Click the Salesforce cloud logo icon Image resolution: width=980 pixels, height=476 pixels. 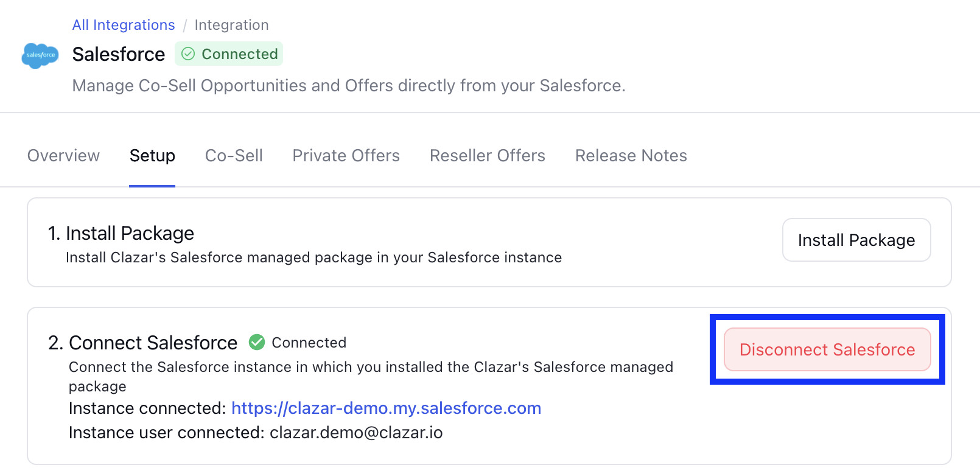click(40, 55)
